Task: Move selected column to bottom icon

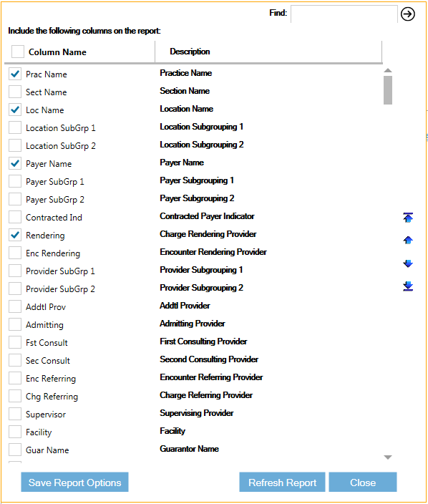Action: 408,286
